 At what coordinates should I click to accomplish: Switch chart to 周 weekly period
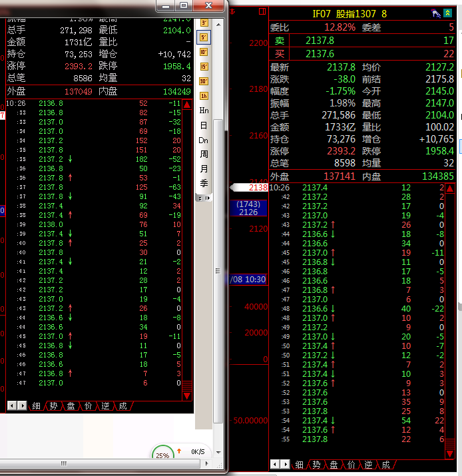tap(204, 154)
